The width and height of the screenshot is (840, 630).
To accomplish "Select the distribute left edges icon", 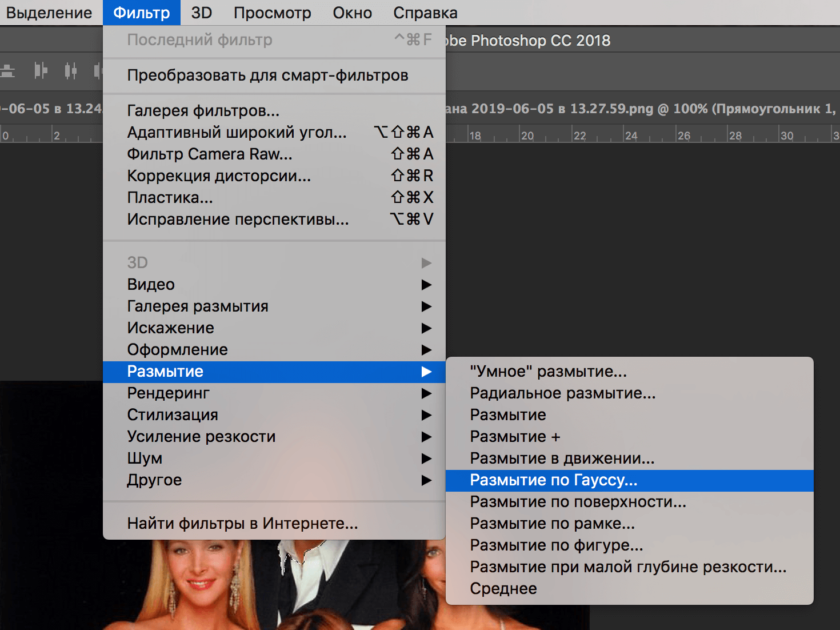I will coord(40,70).
